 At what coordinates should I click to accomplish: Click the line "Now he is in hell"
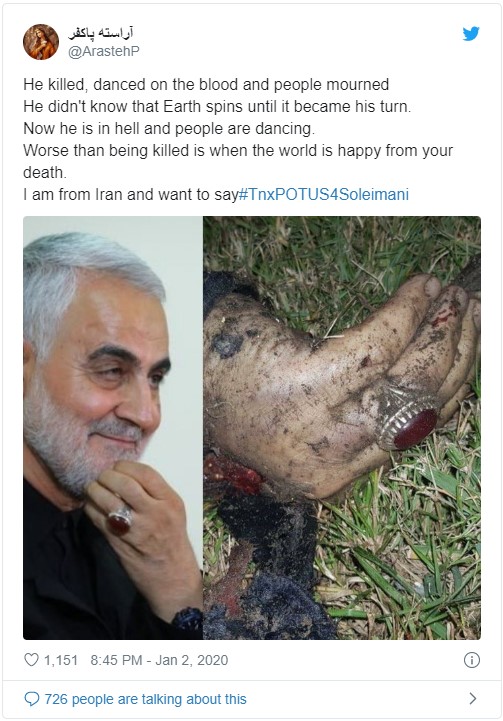pyautogui.click(x=169, y=128)
